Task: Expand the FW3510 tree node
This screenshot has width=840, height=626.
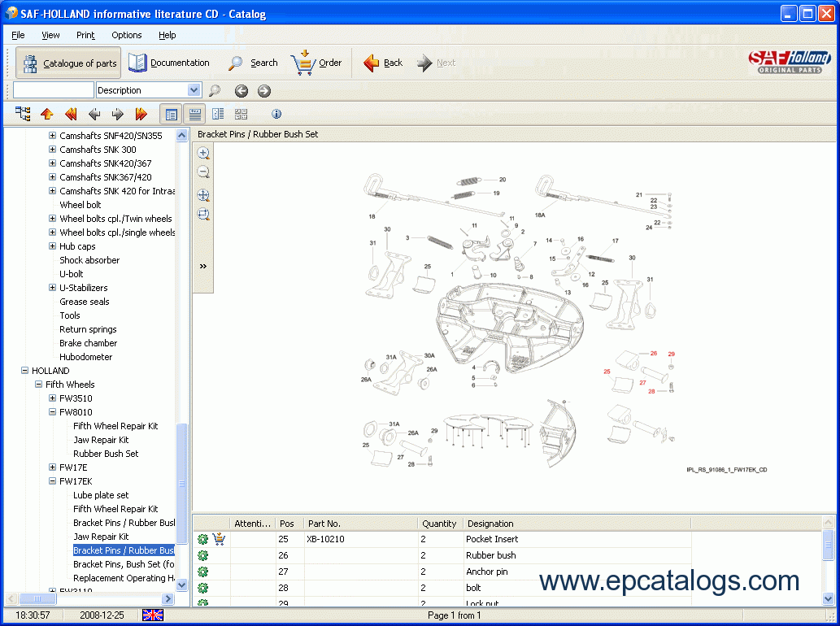Action: (x=53, y=398)
